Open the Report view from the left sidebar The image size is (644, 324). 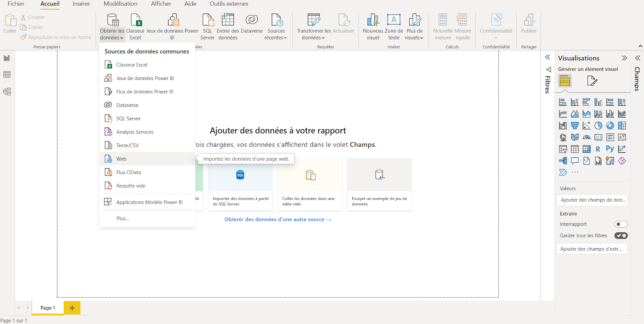click(7, 58)
